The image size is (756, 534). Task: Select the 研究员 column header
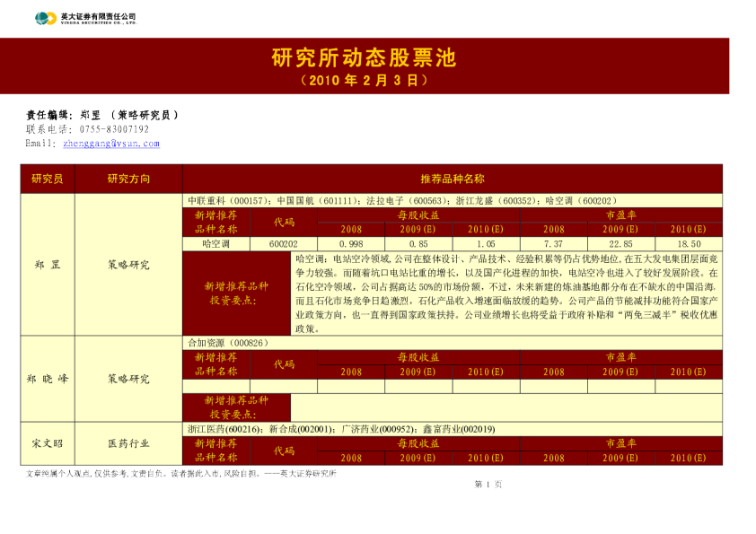(49, 177)
